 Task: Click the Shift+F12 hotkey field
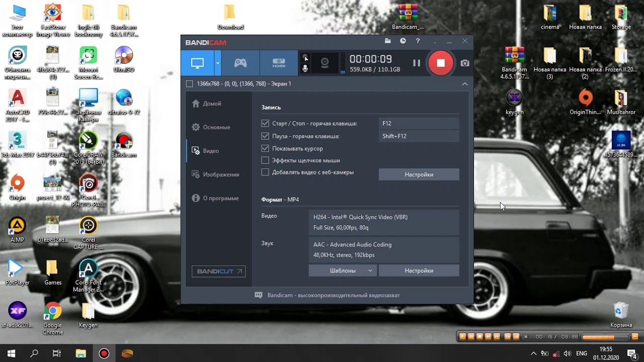point(419,136)
